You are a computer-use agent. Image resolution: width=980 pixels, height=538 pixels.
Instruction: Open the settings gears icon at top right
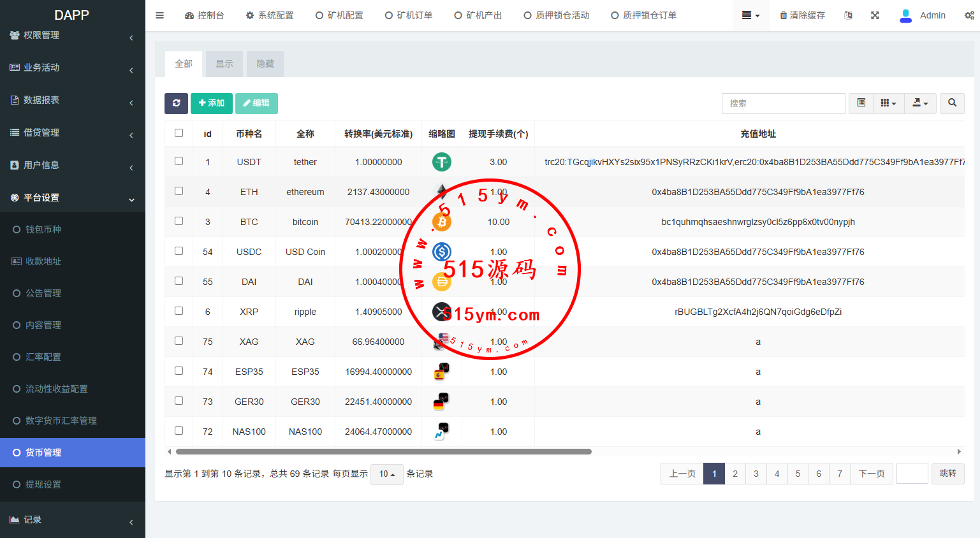[x=969, y=15]
